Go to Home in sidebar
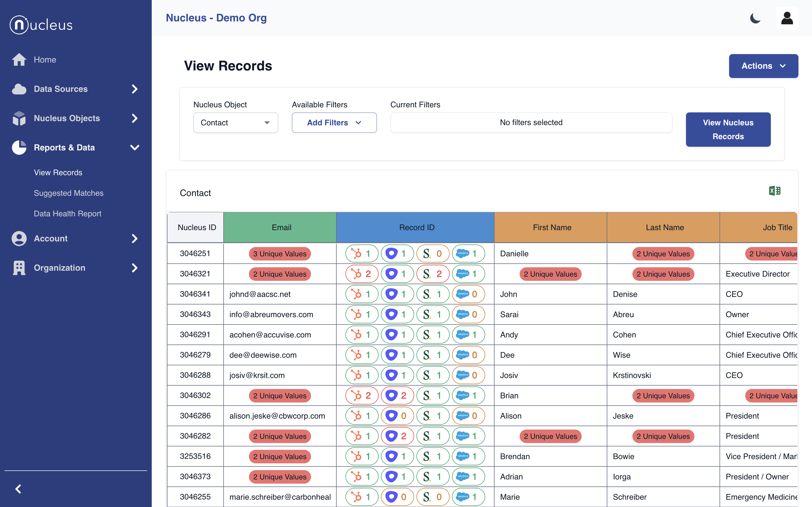Image resolution: width=812 pixels, height=507 pixels. click(x=45, y=60)
